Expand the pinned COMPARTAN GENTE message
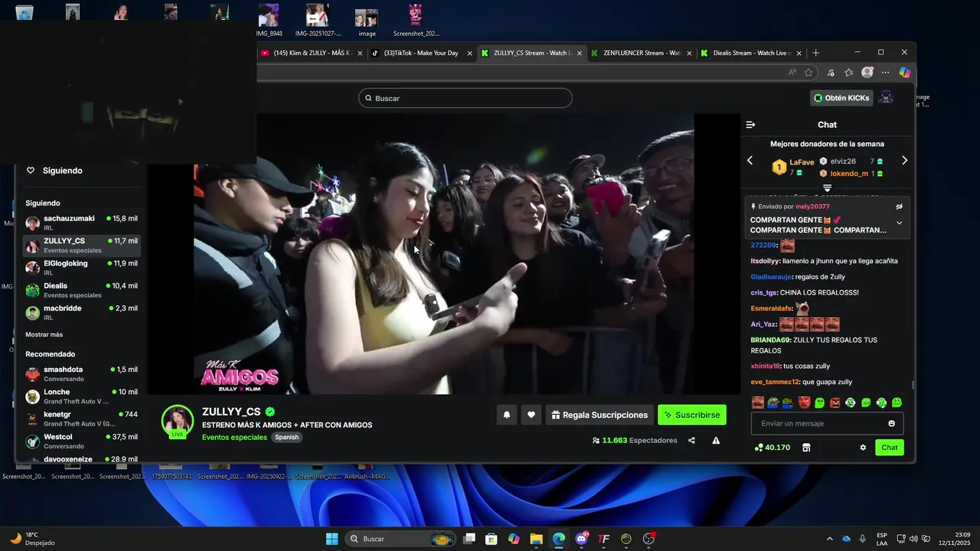The image size is (980, 551). 900,223
